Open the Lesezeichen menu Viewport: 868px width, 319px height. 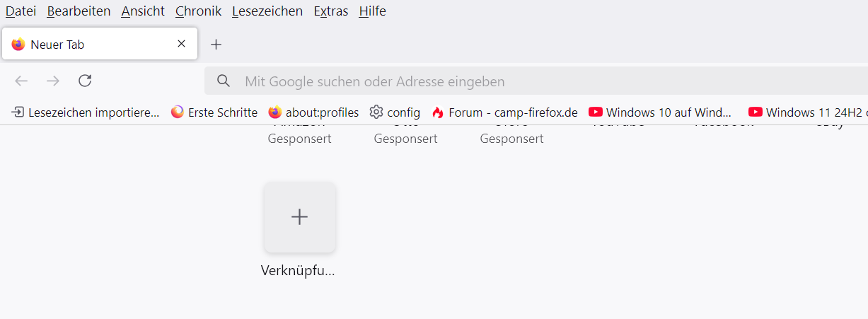click(x=267, y=11)
